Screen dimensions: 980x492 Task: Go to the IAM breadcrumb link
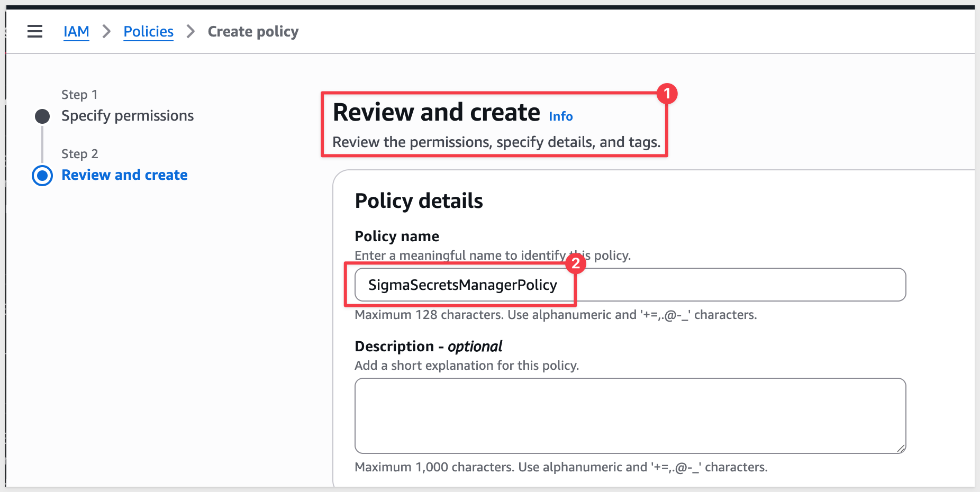pyautogui.click(x=76, y=32)
